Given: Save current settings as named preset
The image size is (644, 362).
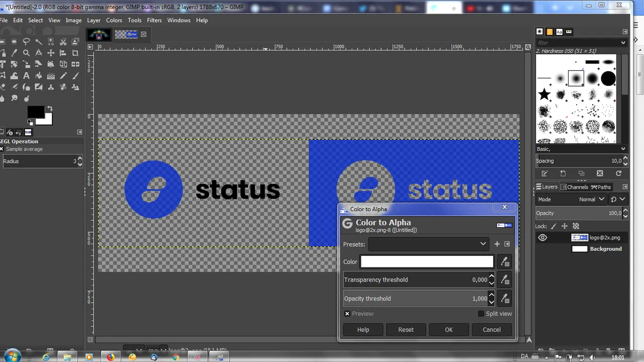Looking at the screenshot, I should pyautogui.click(x=497, y=244).
